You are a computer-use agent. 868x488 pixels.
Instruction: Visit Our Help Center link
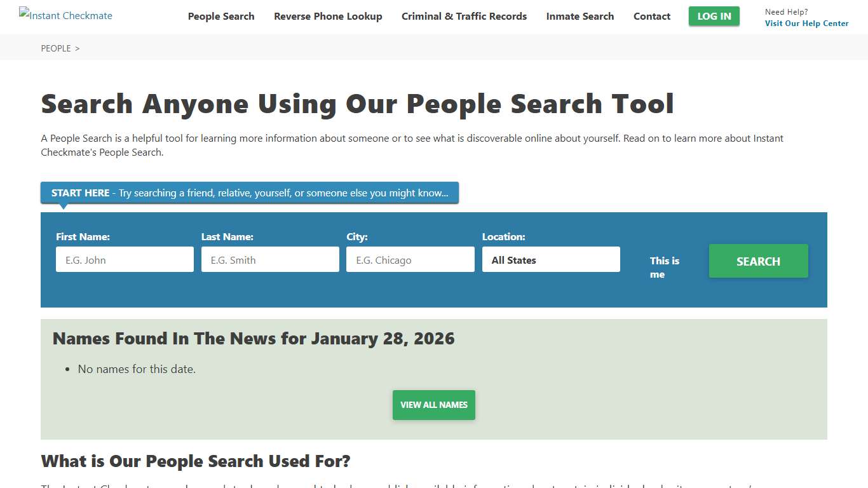(806, 23)
